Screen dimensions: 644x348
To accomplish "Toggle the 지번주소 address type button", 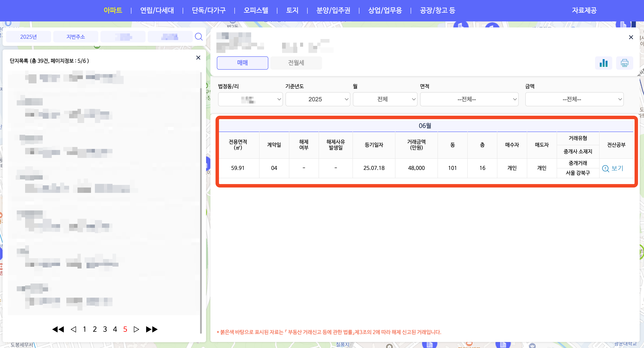I will (x=76, y=37).
